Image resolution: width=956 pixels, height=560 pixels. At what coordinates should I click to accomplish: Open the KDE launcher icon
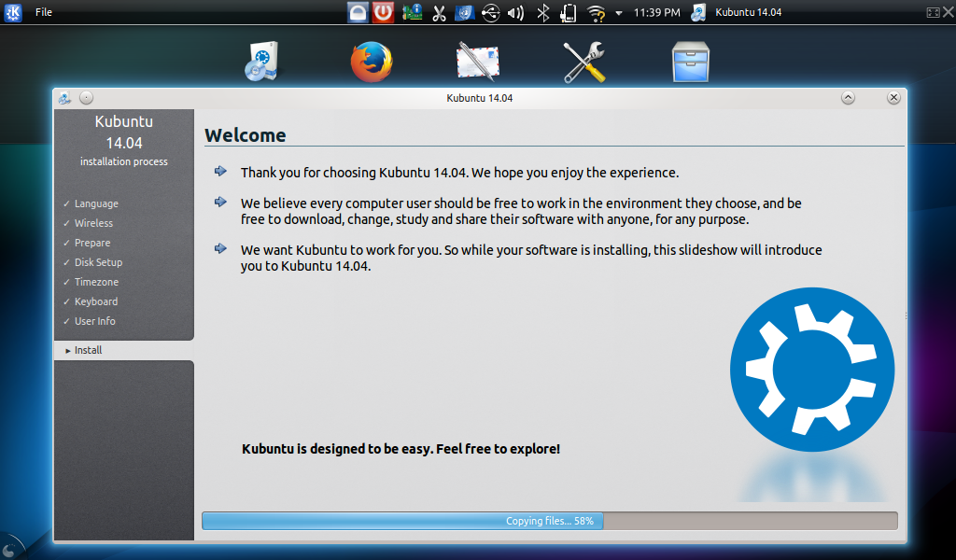click(13, 12)
